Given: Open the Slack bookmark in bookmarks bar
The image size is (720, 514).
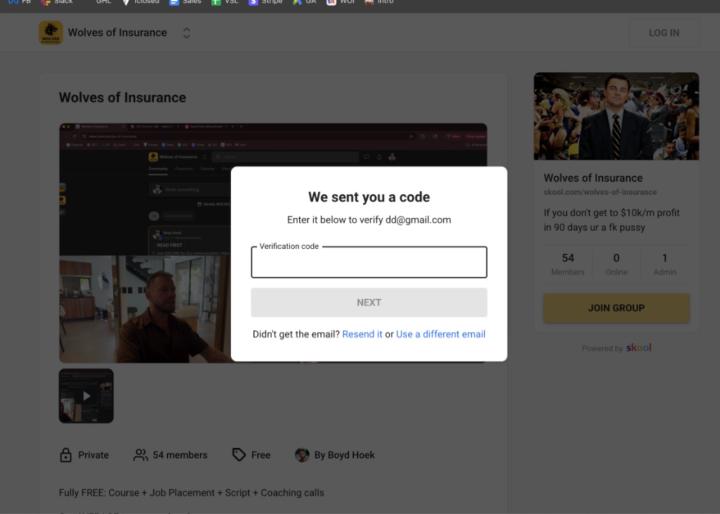Looking at the screenshot, I should (x=56, y=2).
